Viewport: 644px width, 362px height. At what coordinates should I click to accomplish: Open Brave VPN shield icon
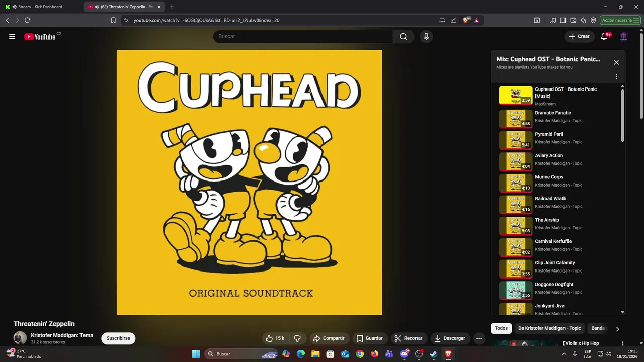point(593,20)
